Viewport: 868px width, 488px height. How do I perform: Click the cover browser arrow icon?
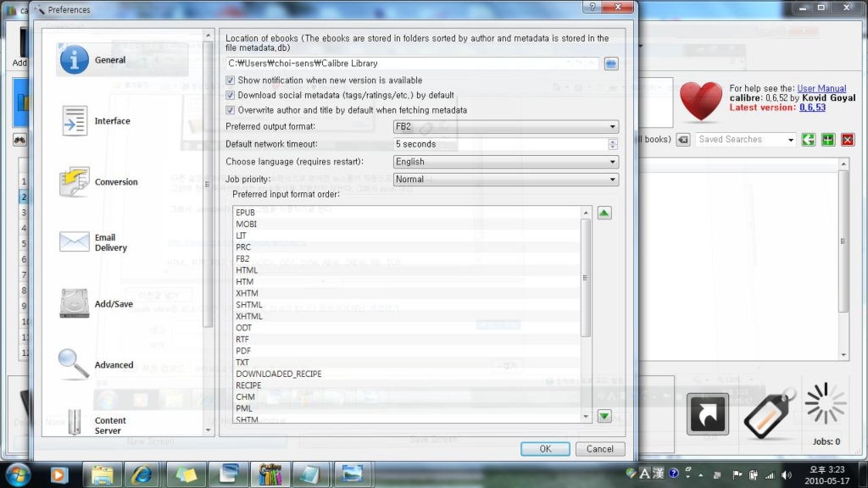(x=708, y=413)
